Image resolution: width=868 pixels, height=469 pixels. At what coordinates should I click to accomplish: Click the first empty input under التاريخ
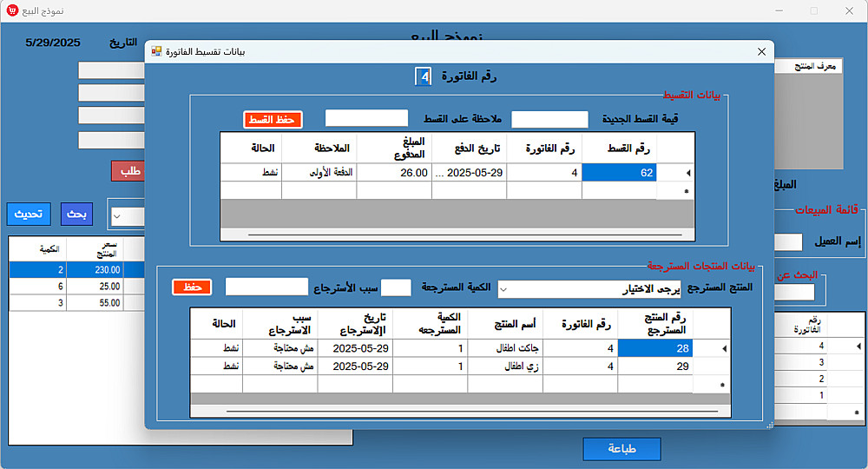111,70
